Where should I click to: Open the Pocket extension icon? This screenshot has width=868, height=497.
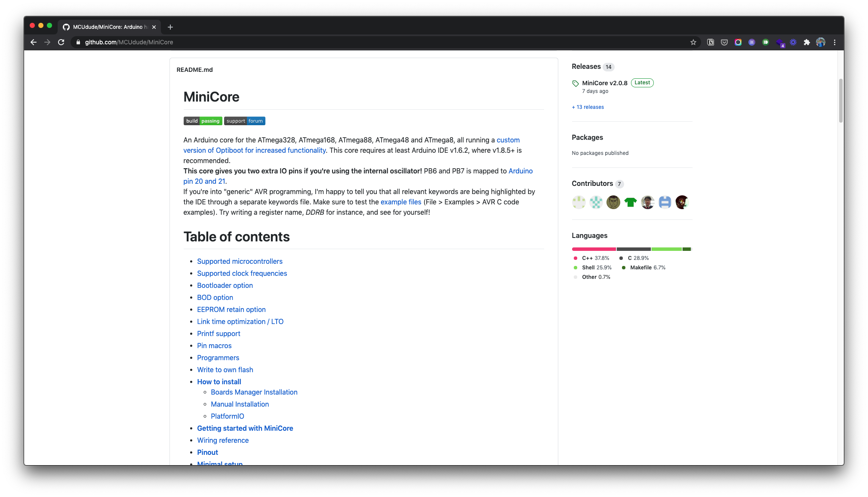click(724, 42)
